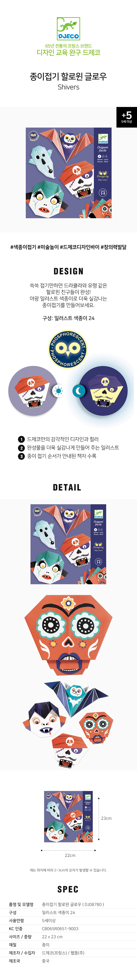Click the numbered circle 1 bullet
Viewport: 137px width, 980px height.
[x=22, y=439]
